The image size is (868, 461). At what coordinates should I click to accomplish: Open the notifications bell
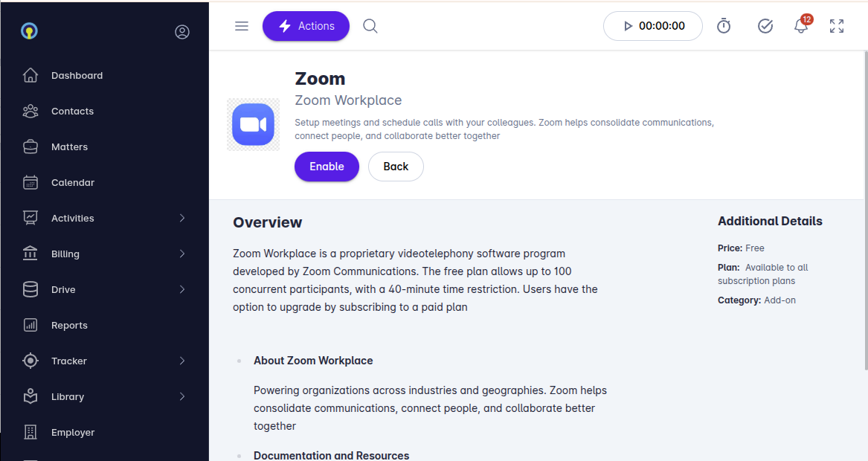801,26
